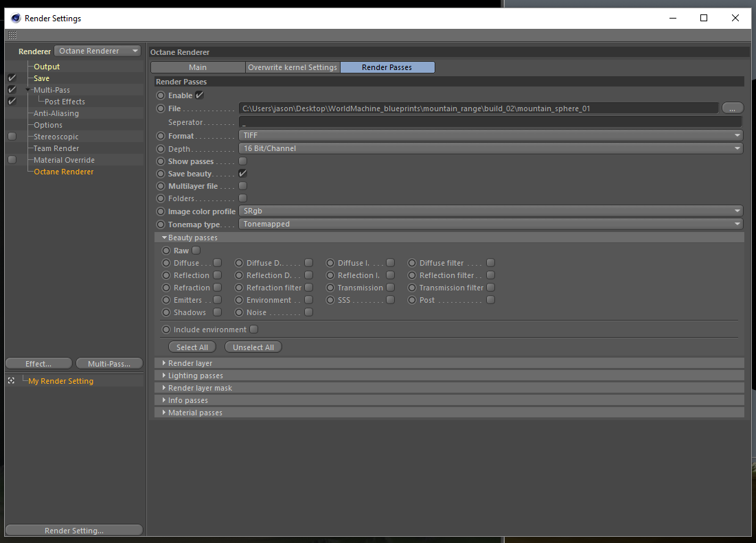Click the Render Setting... button
The width and height of the screenshot is (756, 543).
pos(73,531)
